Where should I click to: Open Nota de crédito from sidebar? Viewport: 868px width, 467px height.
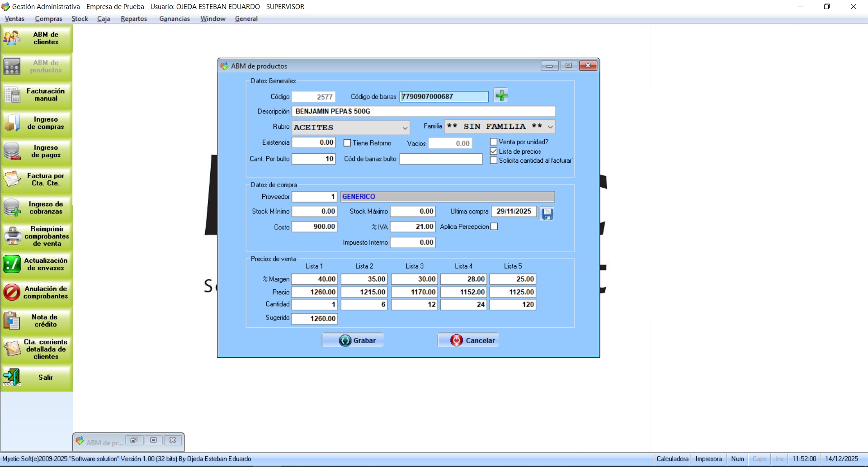coord(37,321)
